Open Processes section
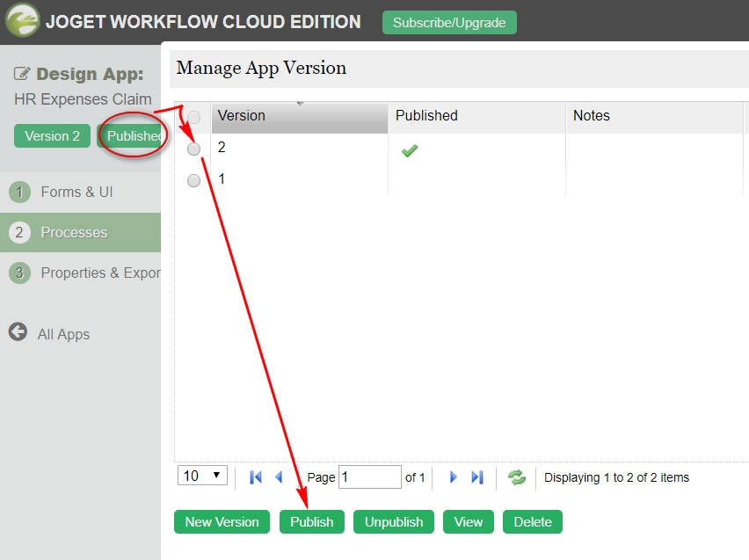The height and width of the screenshot is (560, 749). point(80,232)
